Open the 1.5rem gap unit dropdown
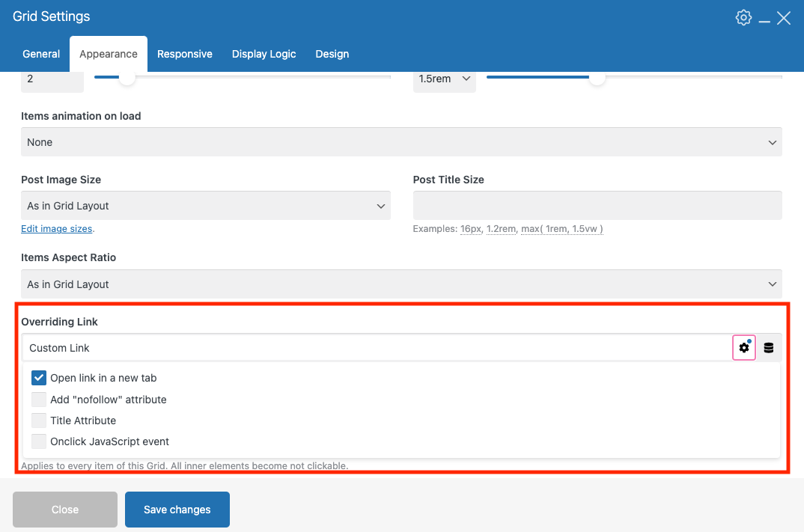Viewport: 804px width, 532px height. pyautogui.click(x=444, y=79)
